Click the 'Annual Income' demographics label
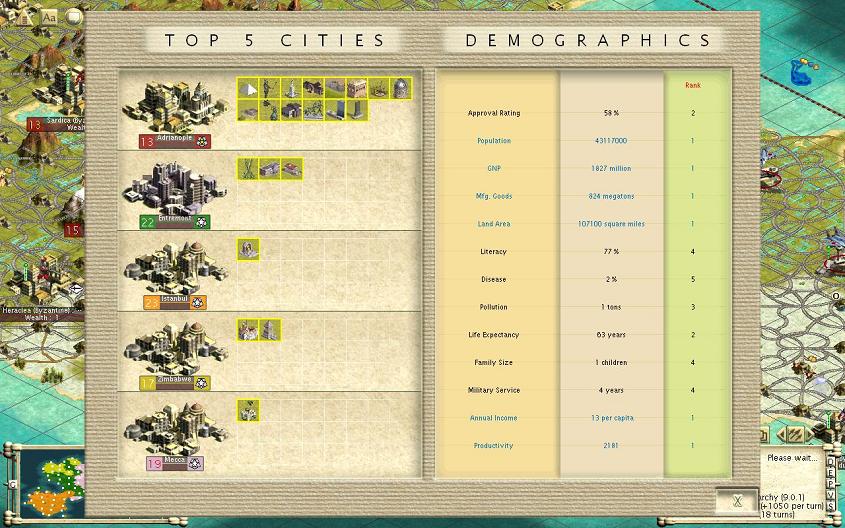The image size is (845, 528). pyautogui.click(x=494, y=418)
